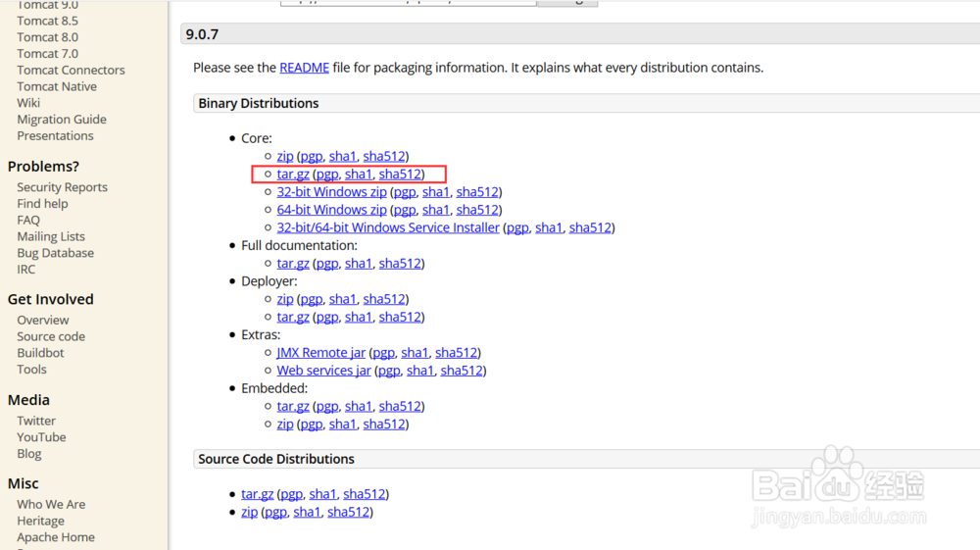Open the Source code sidebar link

click(x=51, y=336)
